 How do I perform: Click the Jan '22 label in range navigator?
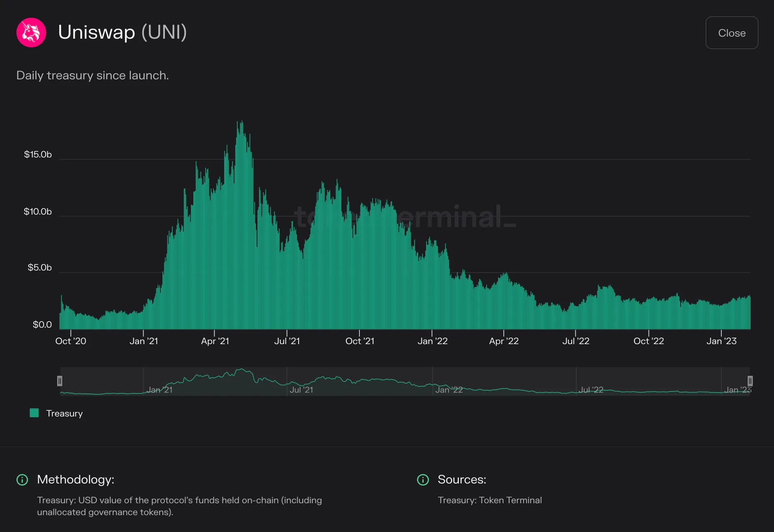(449, 389)
